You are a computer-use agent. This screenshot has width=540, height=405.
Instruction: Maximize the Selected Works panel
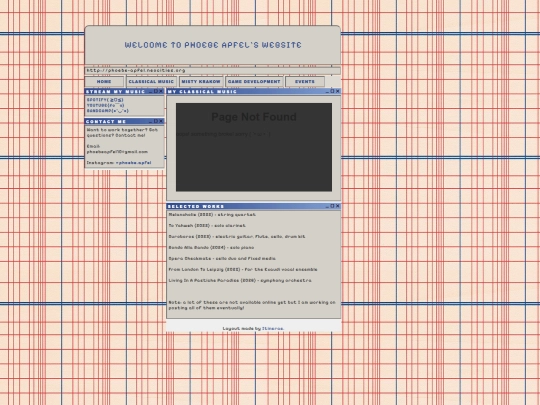[x=332, y=206]
